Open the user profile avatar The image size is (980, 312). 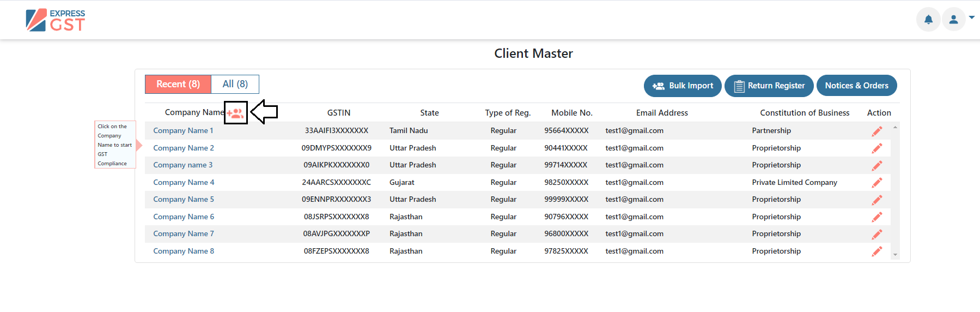[x=953, y=20]
